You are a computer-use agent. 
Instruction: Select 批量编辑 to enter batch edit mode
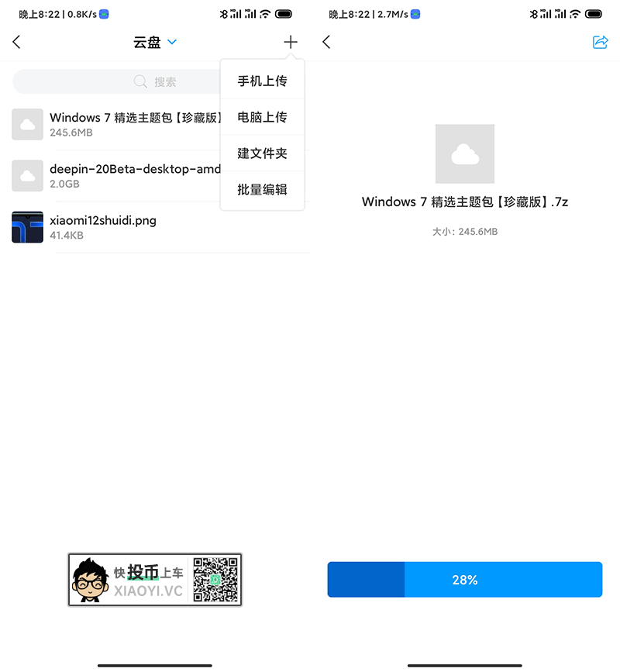(262, 190)
